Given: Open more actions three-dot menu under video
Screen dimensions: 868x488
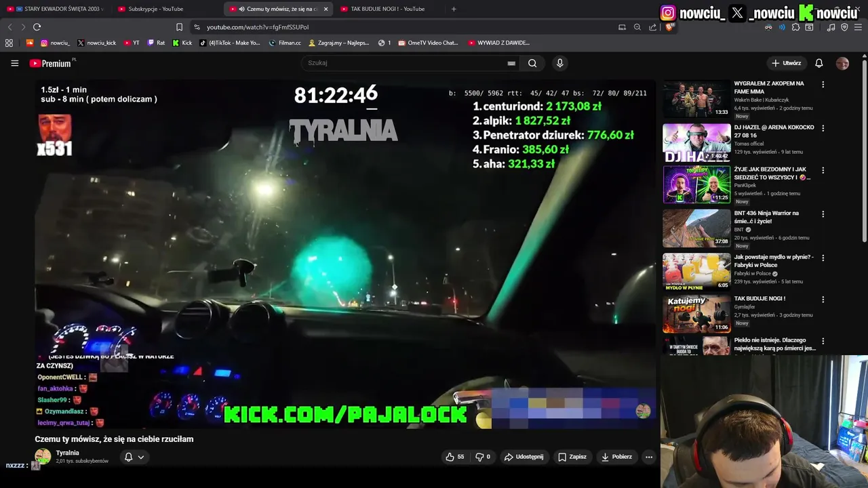Looking at the screenshot, I should [x=649, y=457].
